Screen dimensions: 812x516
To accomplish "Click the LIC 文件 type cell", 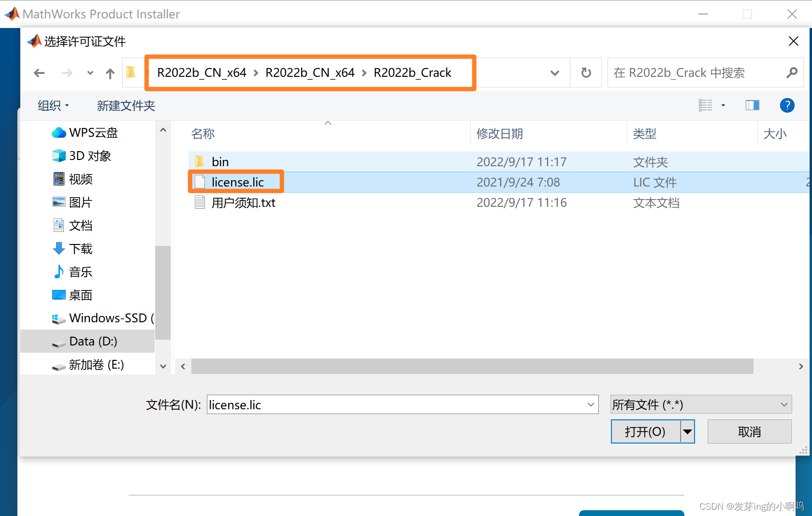I will [655, 182].
